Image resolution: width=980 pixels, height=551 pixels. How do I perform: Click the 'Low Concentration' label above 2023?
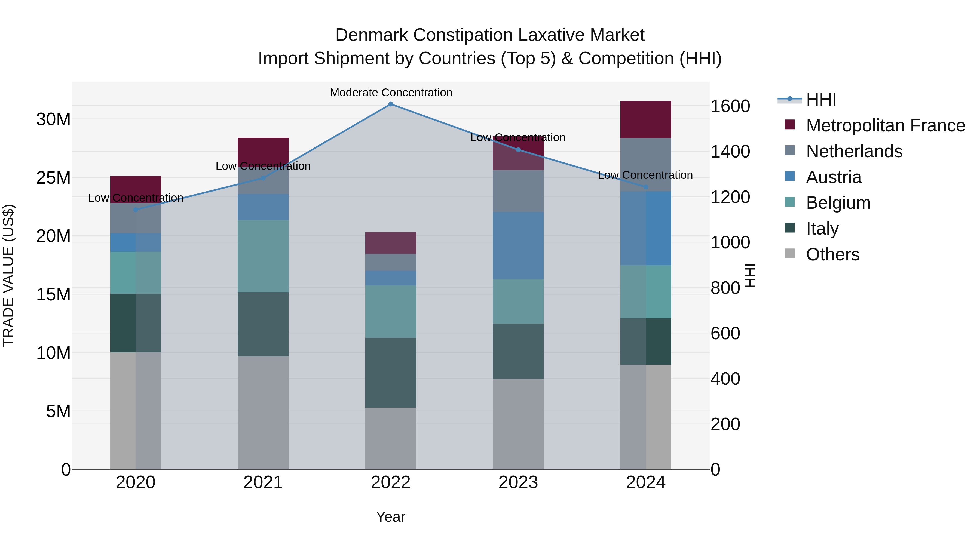click(518, 137)
